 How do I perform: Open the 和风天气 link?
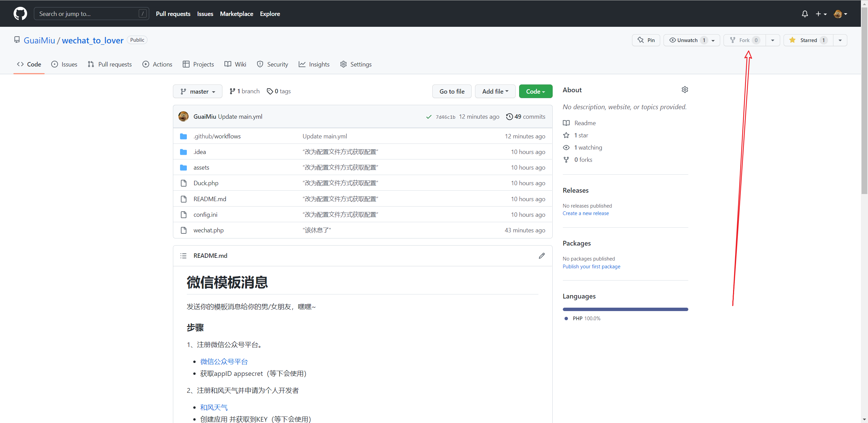click(214, 407)
